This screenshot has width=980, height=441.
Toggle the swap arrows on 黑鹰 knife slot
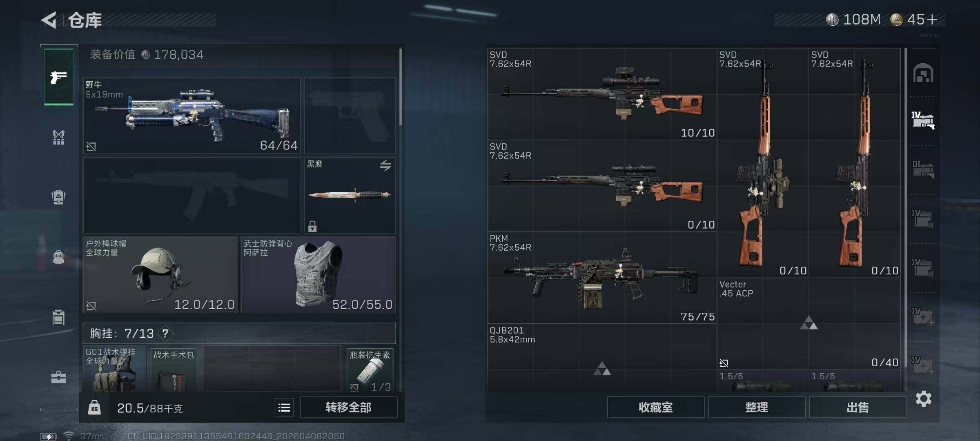[385, 165]
